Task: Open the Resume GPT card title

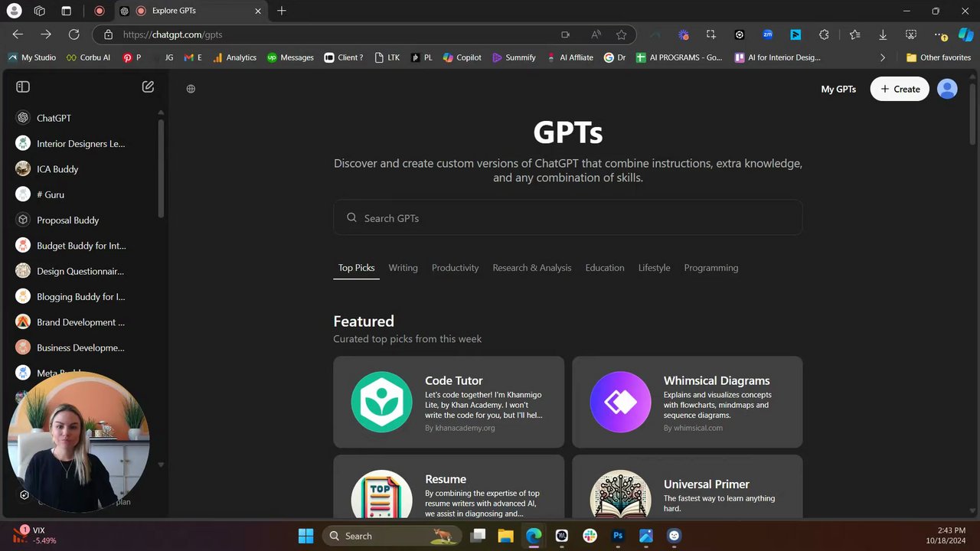Action: [446, 479]
